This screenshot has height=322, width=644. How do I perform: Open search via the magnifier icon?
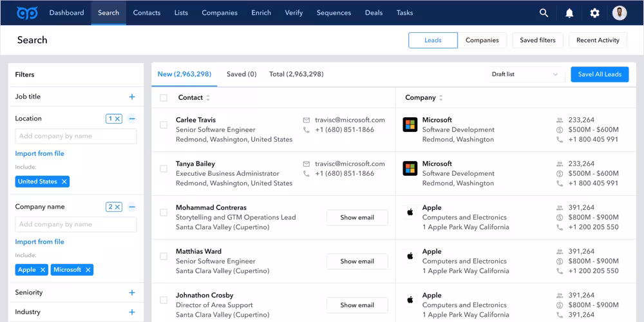544,13
